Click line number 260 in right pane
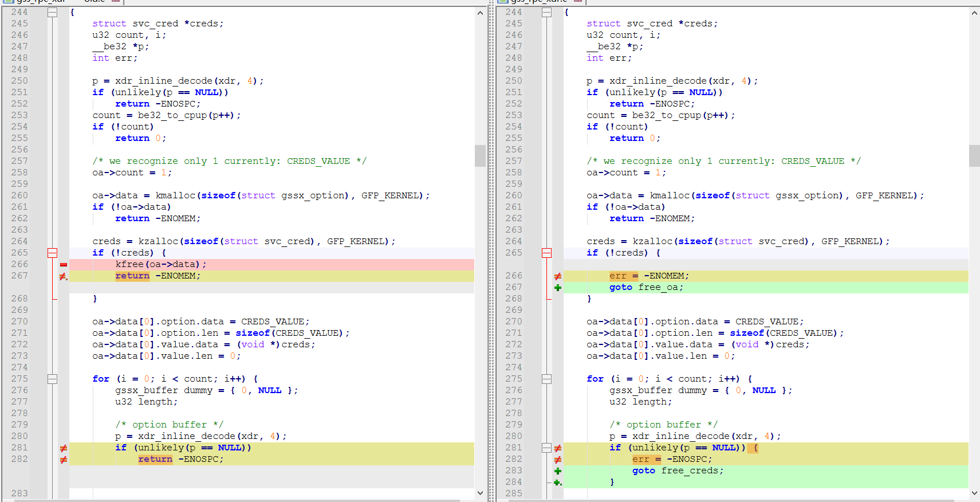The width and height of the screenshot is (980, 502). pos(514,195)
